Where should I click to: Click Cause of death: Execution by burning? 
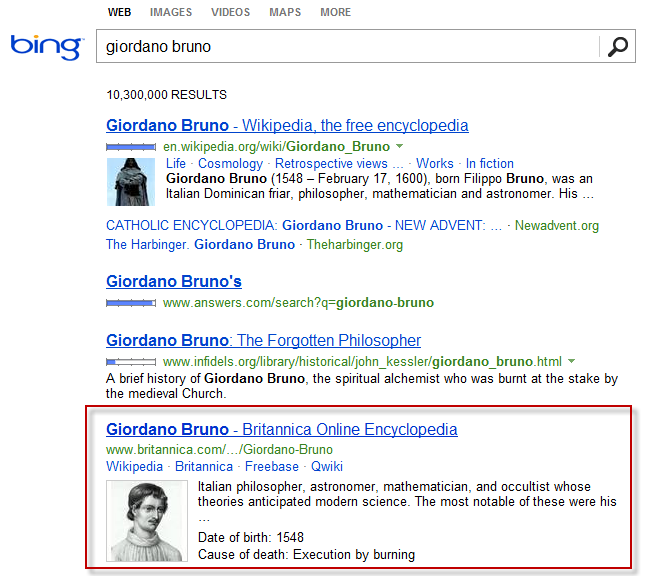tap(307, 555)
